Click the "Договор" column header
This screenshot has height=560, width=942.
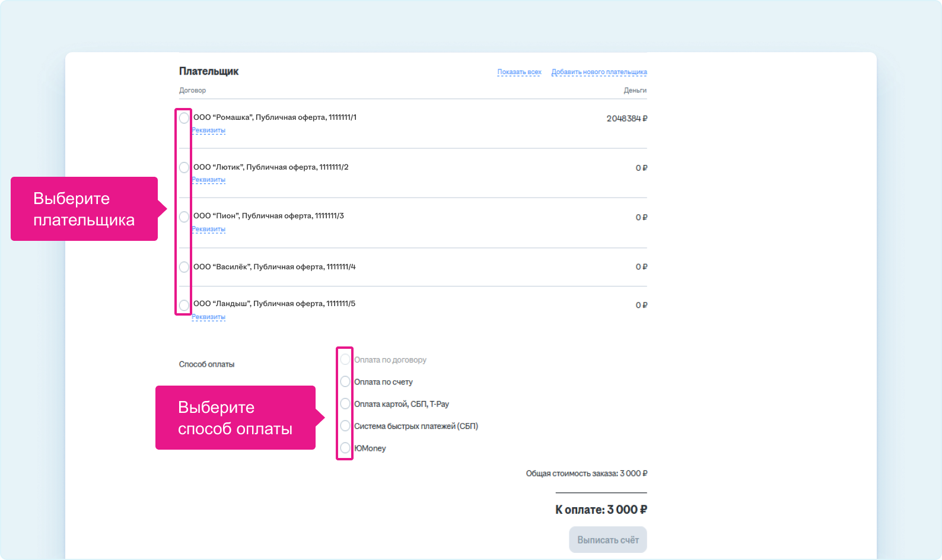click(193, 90)
